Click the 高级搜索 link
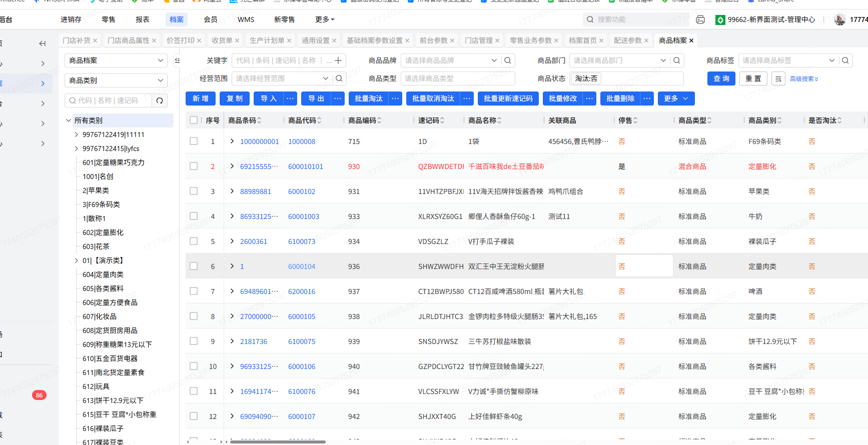The height and width of the screenshot is (445, 868). coord(804,79)
